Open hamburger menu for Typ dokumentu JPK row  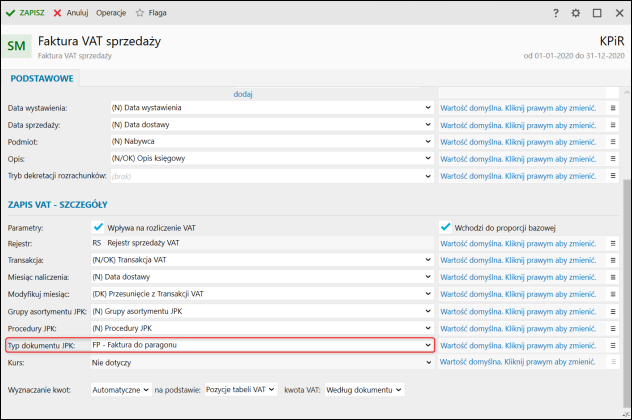click(614, 345)
